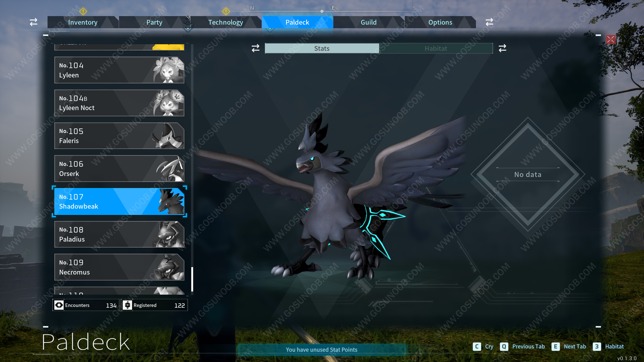
Task: Select No.104 Lyleen entry
Action: pyautogui.click(x=119, y=70)
